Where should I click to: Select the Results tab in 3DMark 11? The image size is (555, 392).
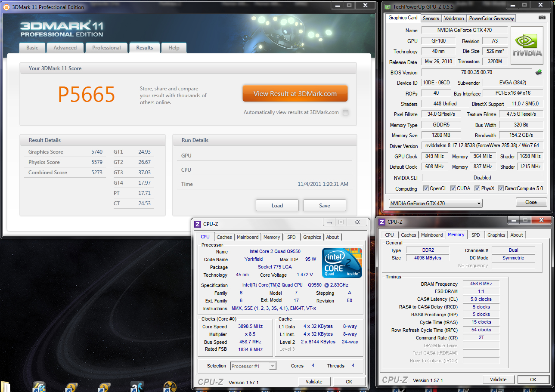pyautogui.click(x=145, y=48)
